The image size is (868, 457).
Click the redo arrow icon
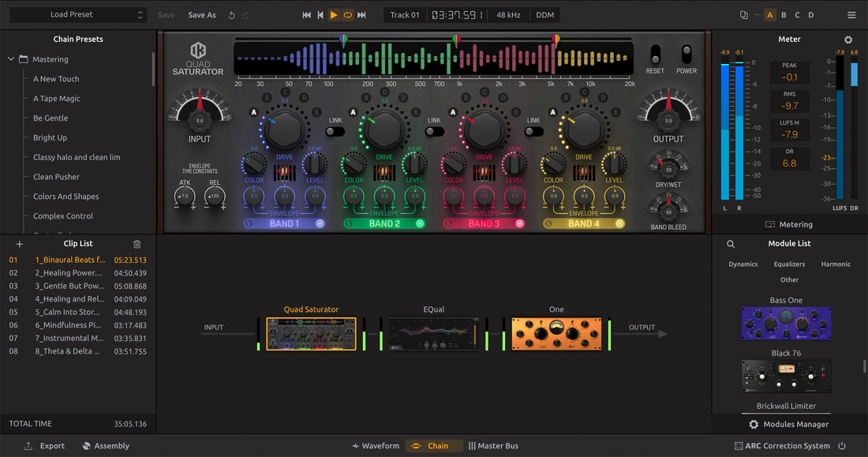coord(245,15)
